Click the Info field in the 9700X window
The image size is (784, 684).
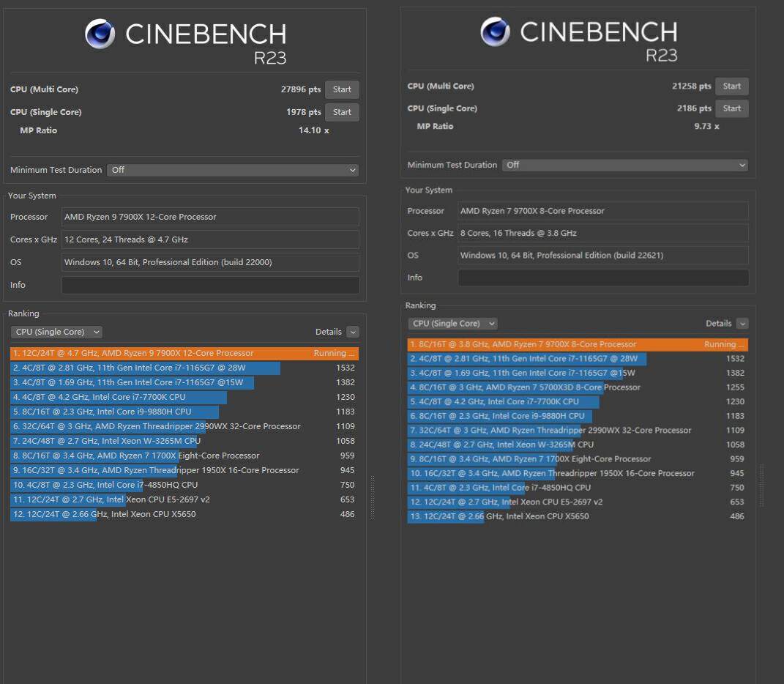click(x=603, y=278)
